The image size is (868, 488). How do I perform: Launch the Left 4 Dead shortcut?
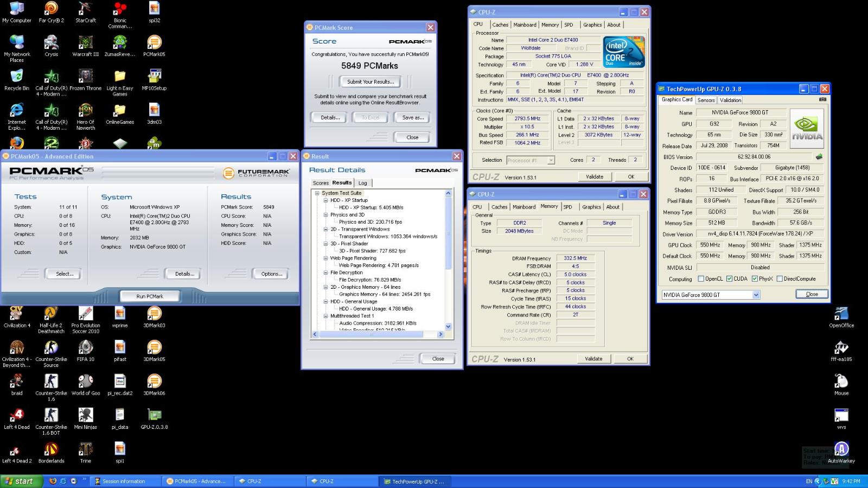tap(17, 419)
